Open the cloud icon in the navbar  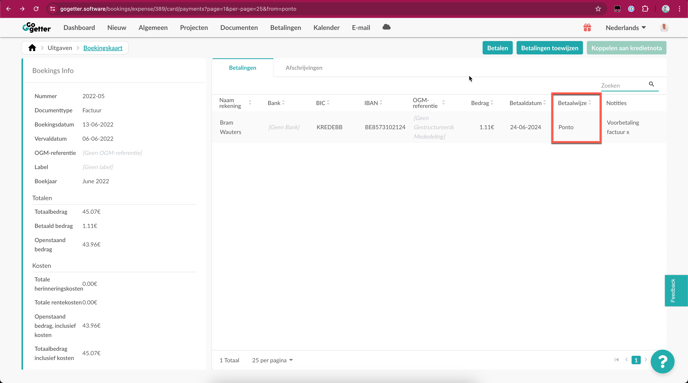click(386, 27)
